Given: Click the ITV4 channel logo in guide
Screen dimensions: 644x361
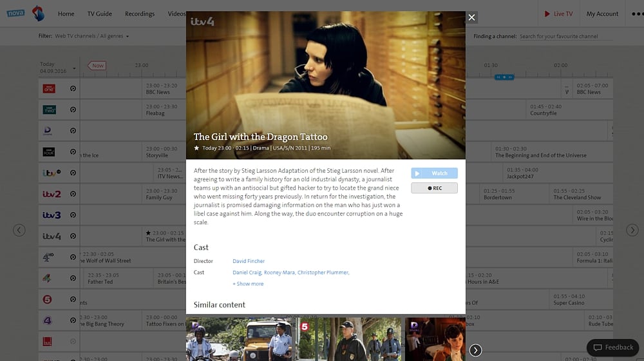Looking at the screenshot, I should click(x=52, y=236).
